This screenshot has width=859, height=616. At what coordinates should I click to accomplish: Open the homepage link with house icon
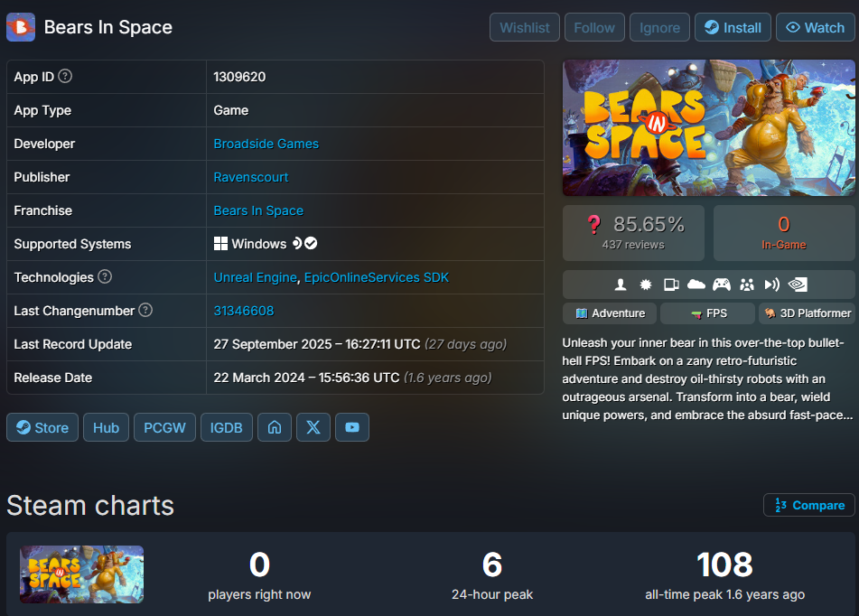pos(275,427)
